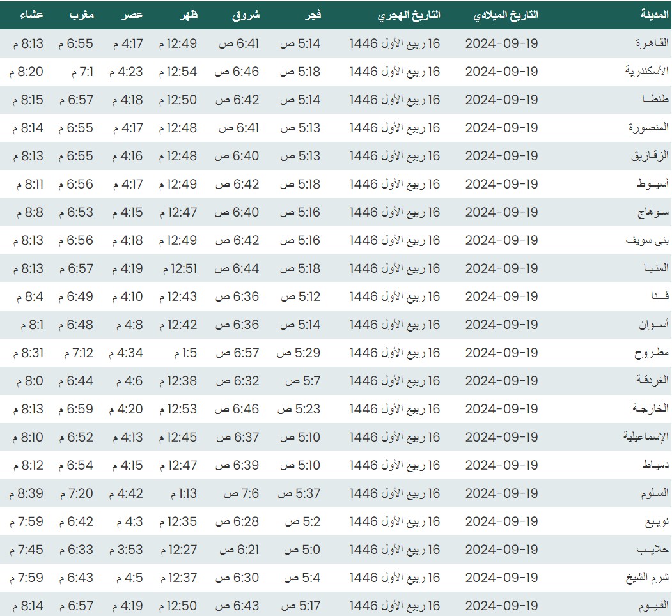Click the Hijri date in الفيوم row
Screen dimensions: 672x616
[x=395, y=606]
